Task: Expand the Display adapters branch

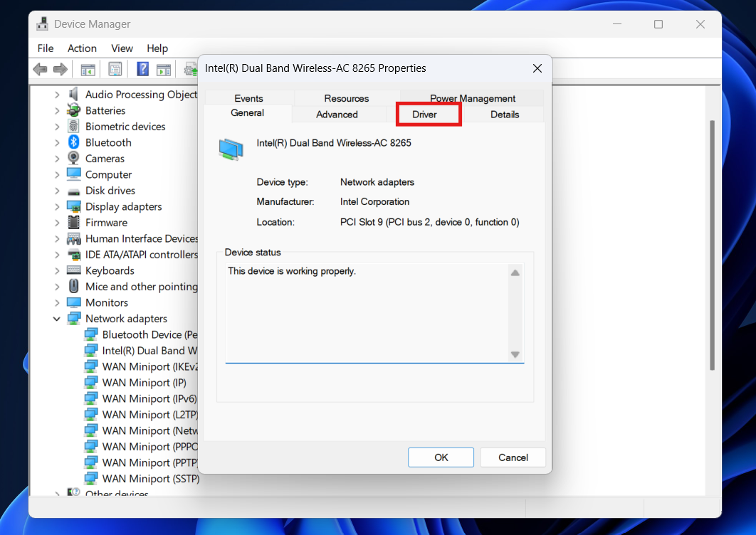Action: [57, 206]
